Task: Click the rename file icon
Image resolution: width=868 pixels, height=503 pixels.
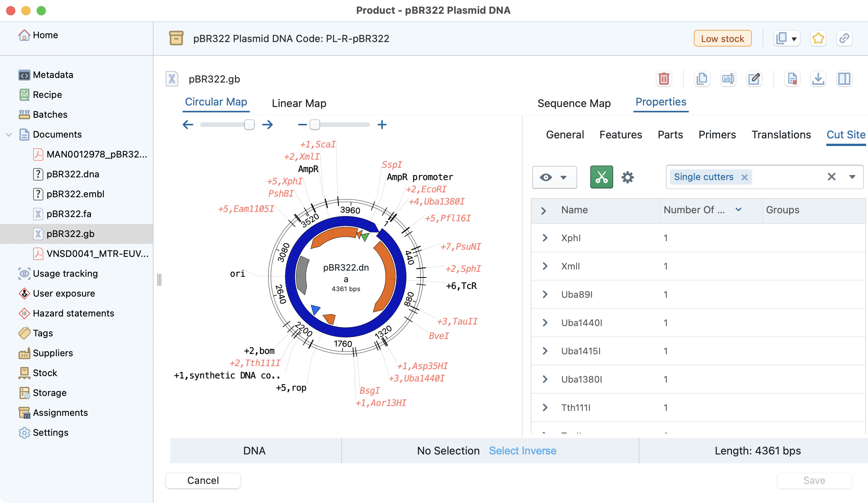Action: click(728, 79)
